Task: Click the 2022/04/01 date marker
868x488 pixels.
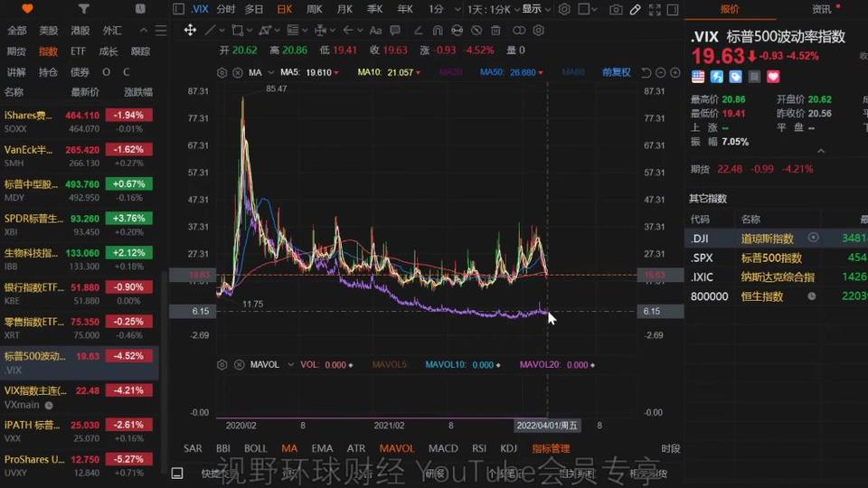Action: tap(547, 426)
